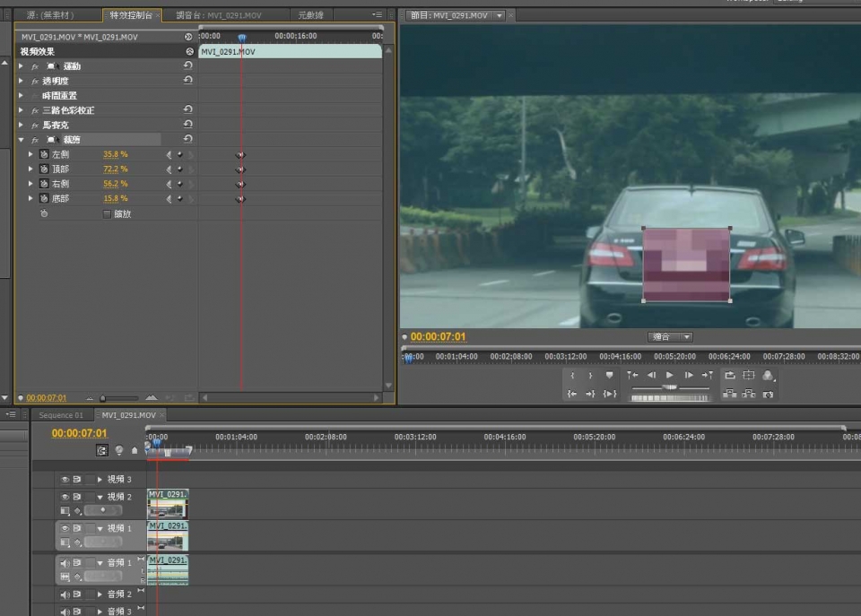Click the program monitor timecode 00:00:07:01
The height and width of the screenshot is (616, 861).
pos(438,337)
